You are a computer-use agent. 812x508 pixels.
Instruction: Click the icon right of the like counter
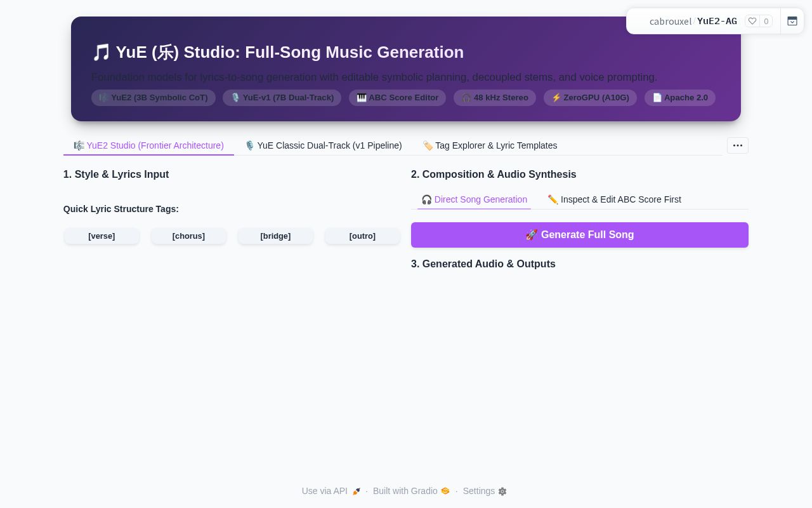792,21
